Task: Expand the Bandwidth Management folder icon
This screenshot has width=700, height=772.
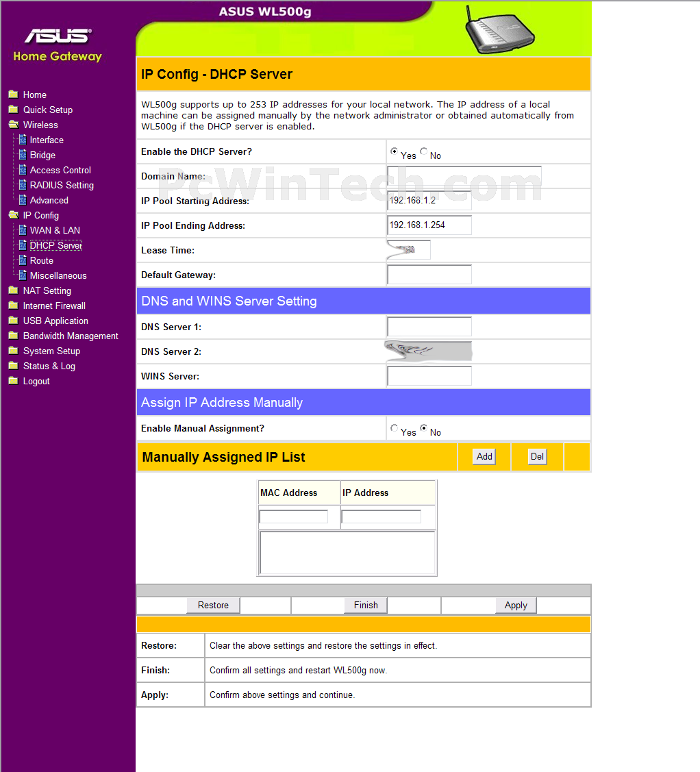Action: (x=13, y=335)
